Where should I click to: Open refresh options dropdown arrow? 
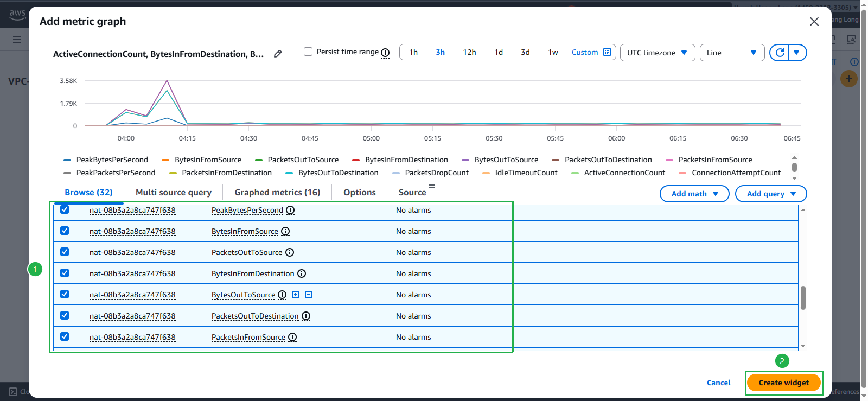click(x=797, y=53)
